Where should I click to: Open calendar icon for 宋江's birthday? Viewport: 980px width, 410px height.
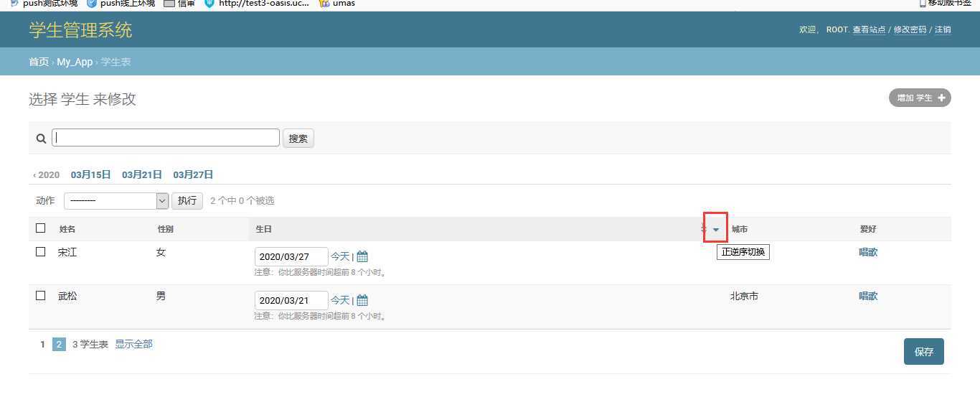coord(362,256)
